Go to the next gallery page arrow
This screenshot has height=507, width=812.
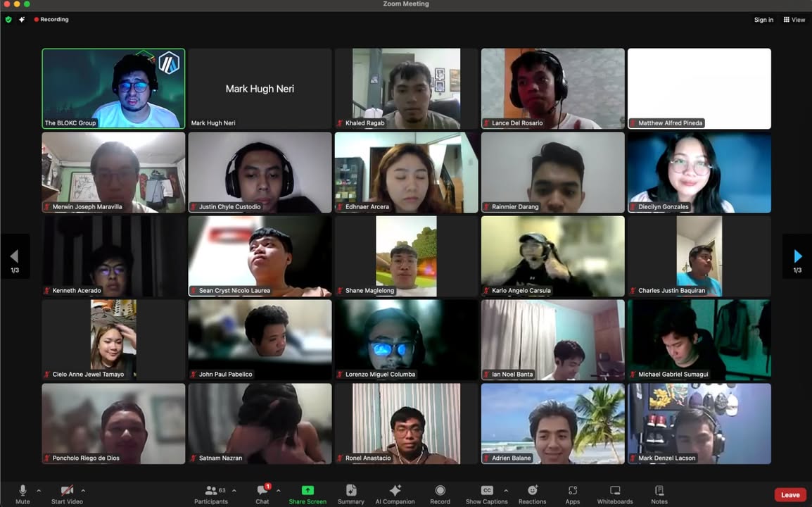797,256
